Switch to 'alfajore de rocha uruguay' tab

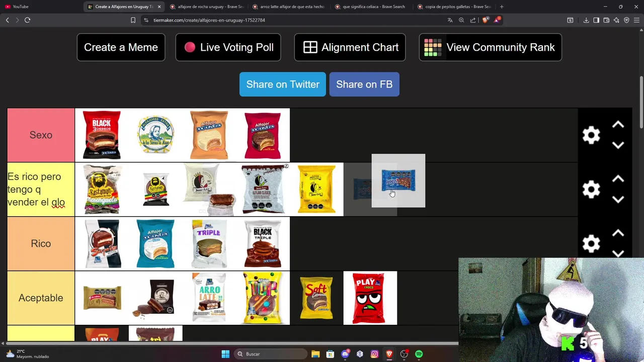click(x=206, y=7)
